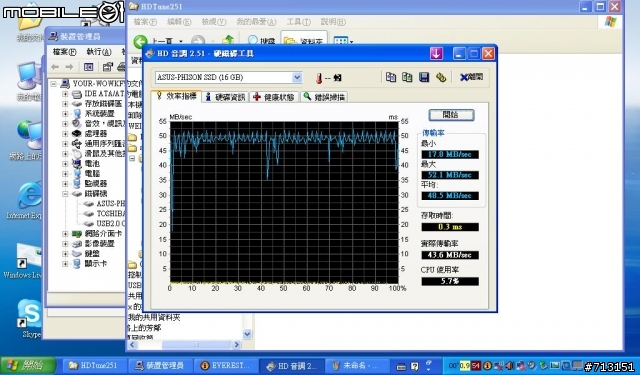Click the Forward arrow in the HDTune251 window
The width and height of the screenshot is (640, 375).
[198, 41]
